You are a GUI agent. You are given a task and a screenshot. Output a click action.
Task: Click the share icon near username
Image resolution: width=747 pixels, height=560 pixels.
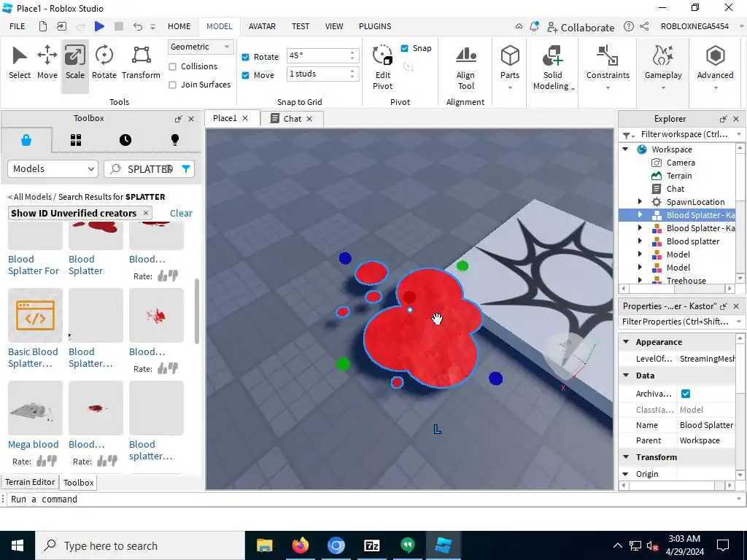pos(644,27)
